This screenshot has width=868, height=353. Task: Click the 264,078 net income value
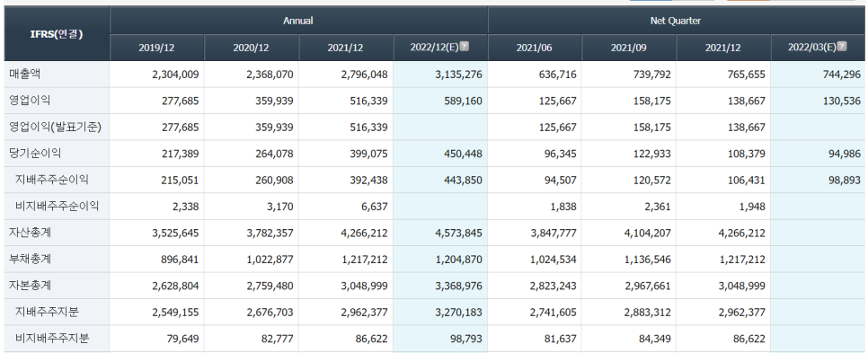pos(274,154)
